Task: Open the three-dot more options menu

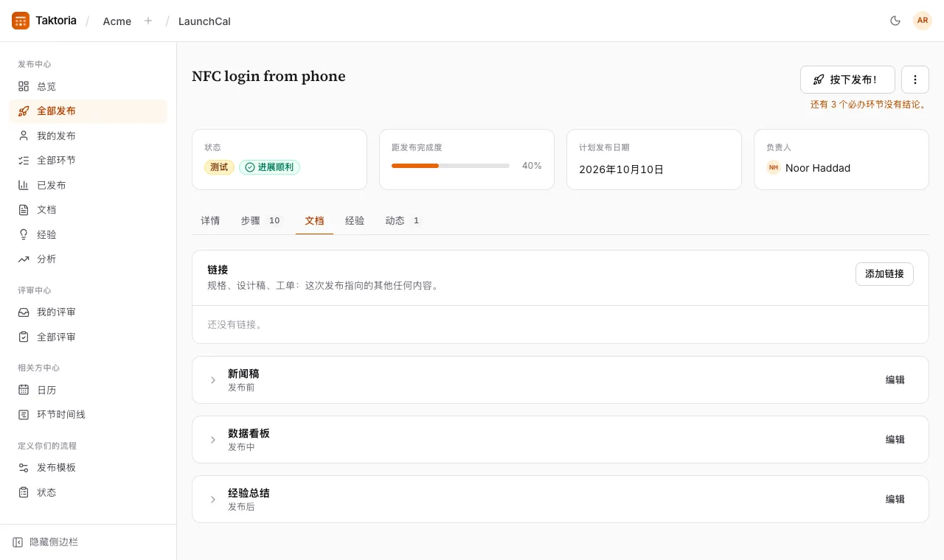Action: click(915, 80)
